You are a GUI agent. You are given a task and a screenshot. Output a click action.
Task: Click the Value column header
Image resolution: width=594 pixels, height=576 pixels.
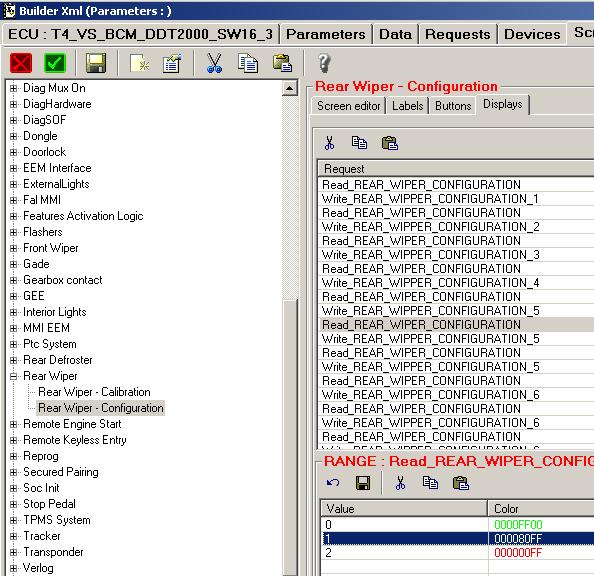(x=404, y=509)
